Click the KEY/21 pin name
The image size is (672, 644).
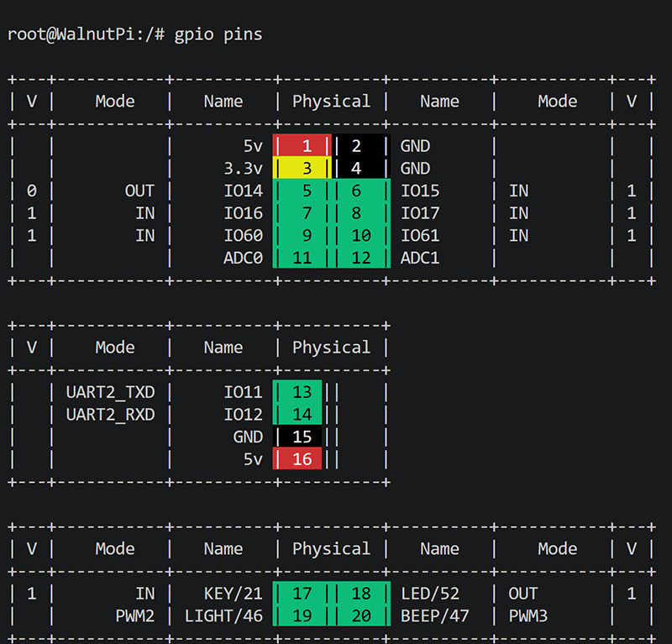(234, 594)
